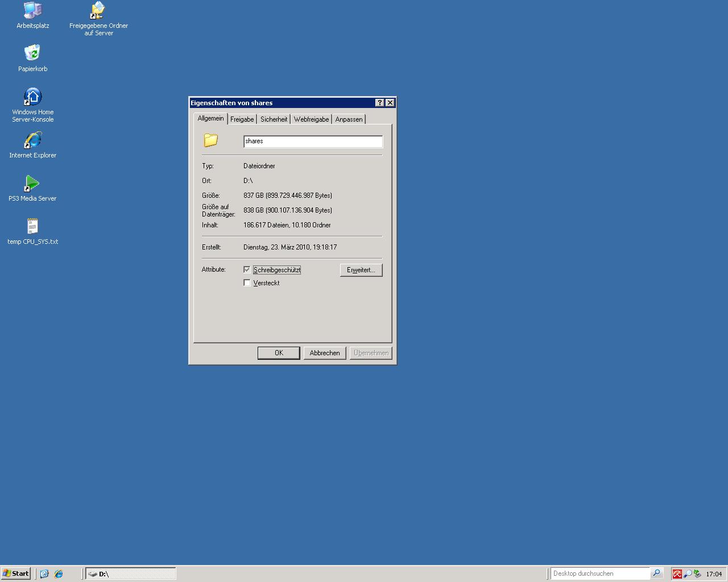Open Internet Explorer desktop shortcut
728x582 pixels.
point(32,140)
